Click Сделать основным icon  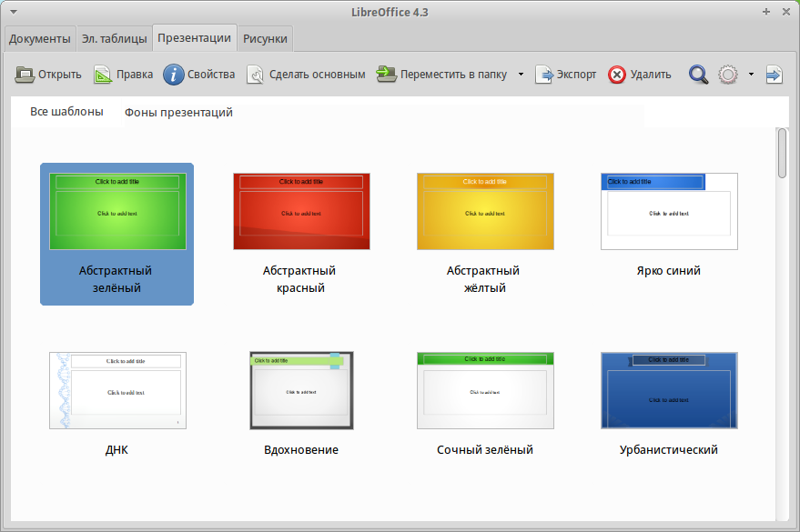(256, 75)
